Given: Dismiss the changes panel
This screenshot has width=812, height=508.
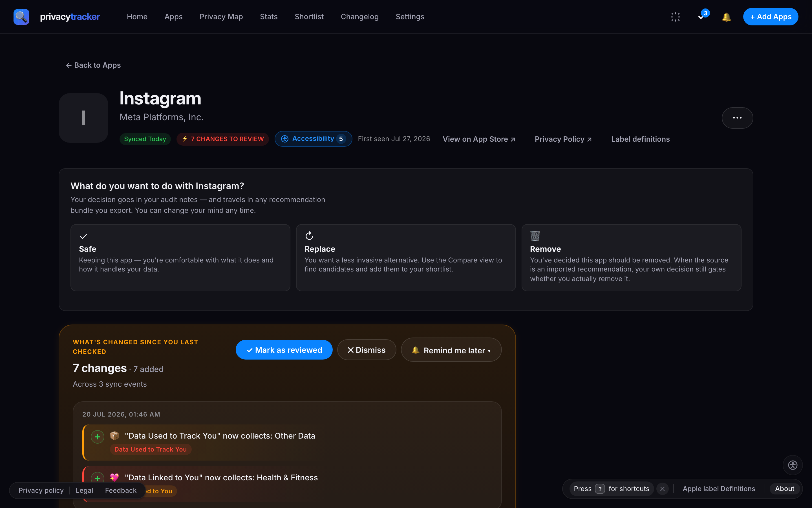Looking at the screenshot, I should point(367,350).
